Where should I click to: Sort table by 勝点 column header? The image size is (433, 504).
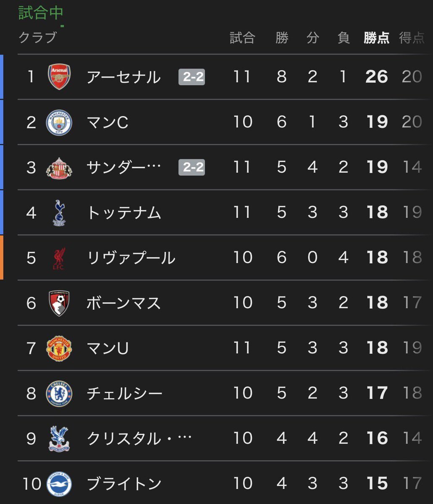point(376,38)
